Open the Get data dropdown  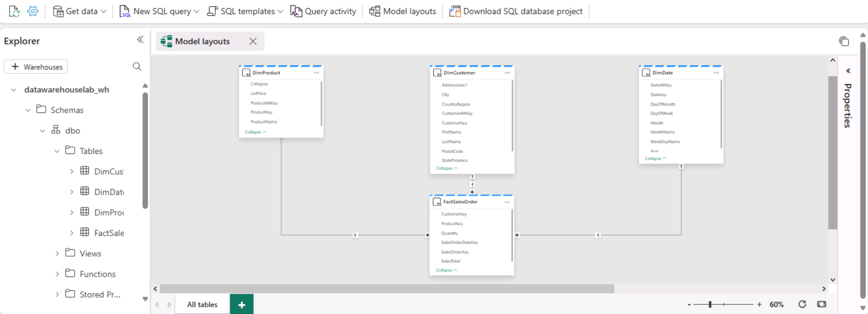pos(80,11)
